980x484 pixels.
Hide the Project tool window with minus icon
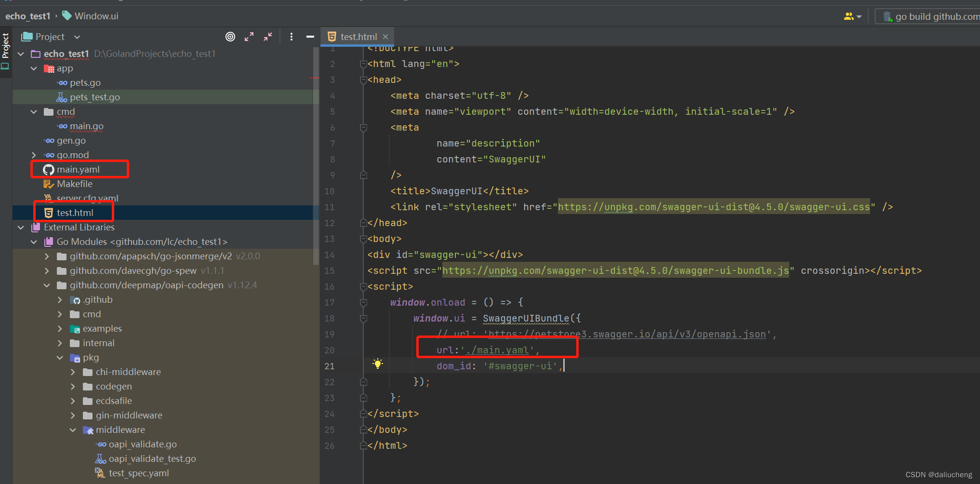pyautogui.click(x=310, y=37)
